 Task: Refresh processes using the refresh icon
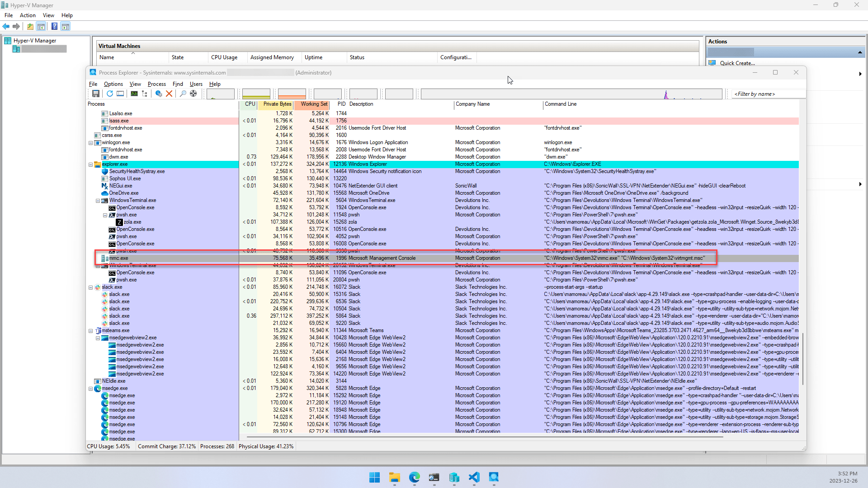pos(110,94)
